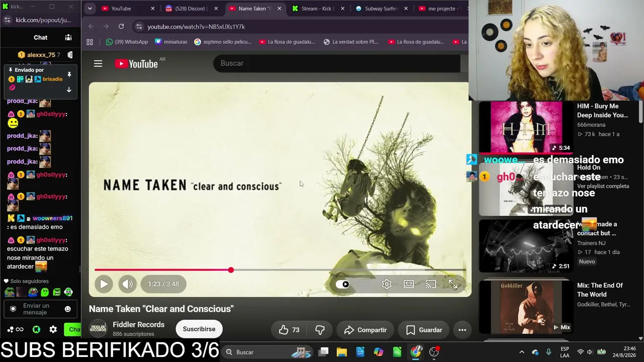
Task: Open 'Mix: The End Of The World' title
Action: coord(600,290)
